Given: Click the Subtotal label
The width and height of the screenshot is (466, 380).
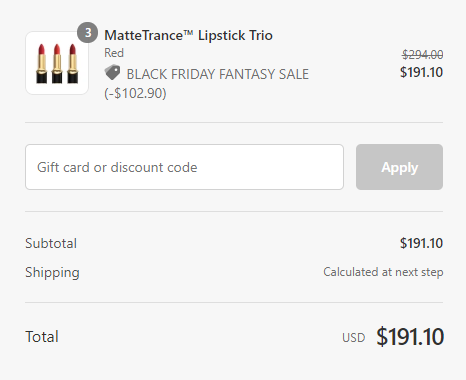Looking at the screenshot, I should point(51,243).
